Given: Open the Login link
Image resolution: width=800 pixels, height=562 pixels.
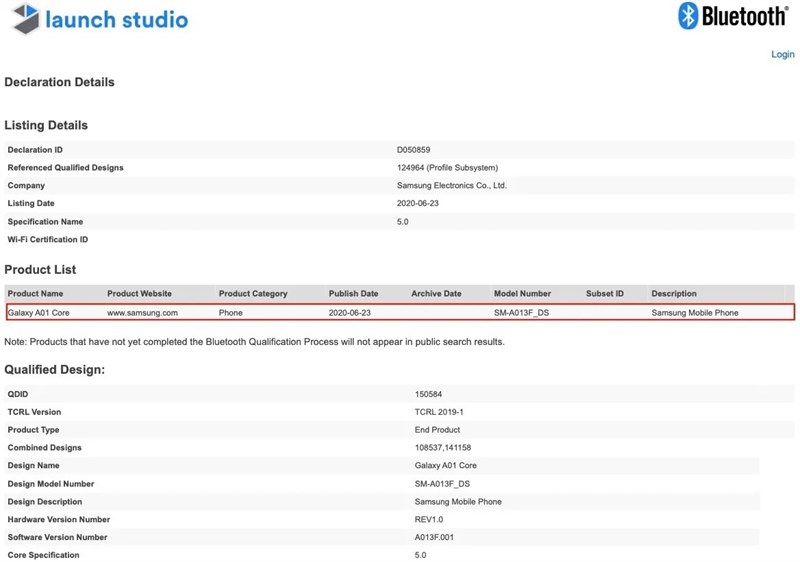Looking at the screenshot, I should tap(782, 54).
